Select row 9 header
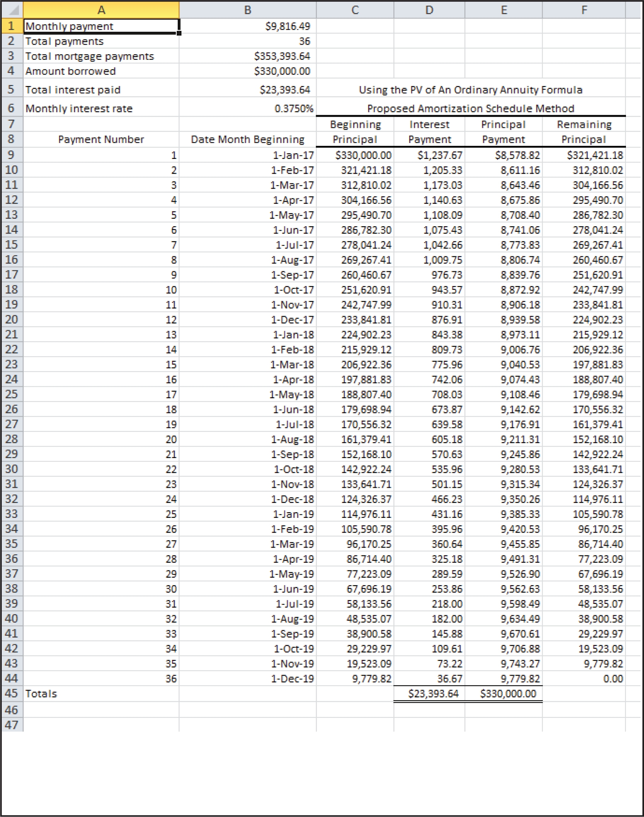The height and width of the screenshot is (817, 644). [11, 155]
